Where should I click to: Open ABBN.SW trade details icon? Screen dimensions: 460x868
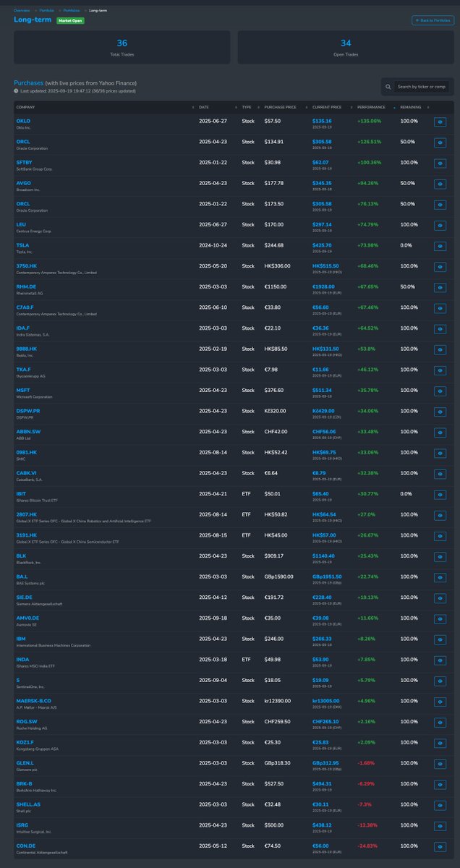[x=440, y=433]
